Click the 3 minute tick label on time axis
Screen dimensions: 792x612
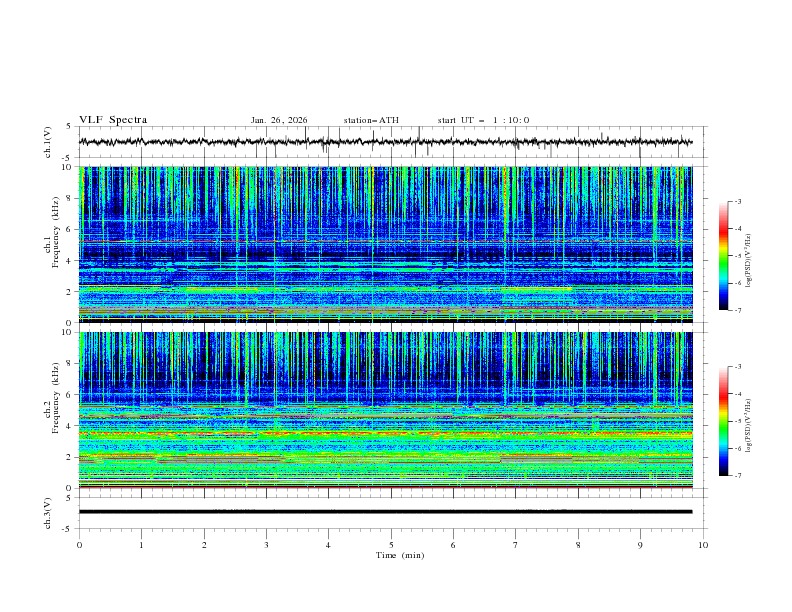(x=266, y=545)
